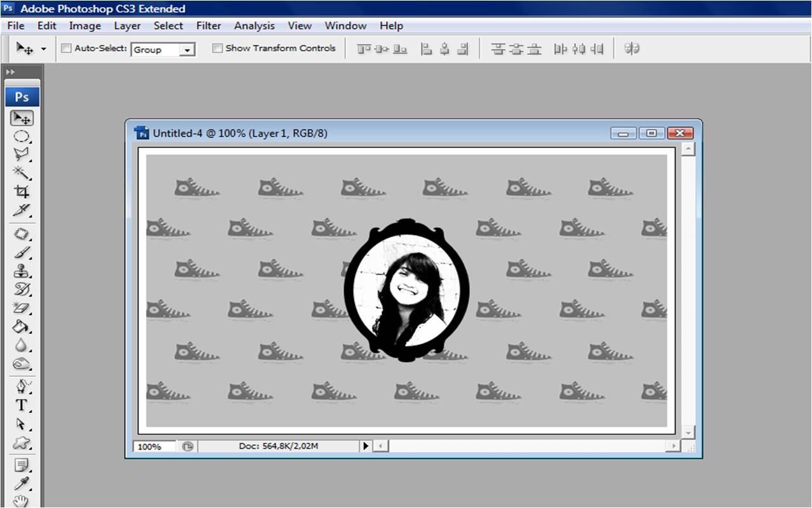Click the portrait frame image on canvas
This screenshot has width=812, height=508.
point(406,290)
